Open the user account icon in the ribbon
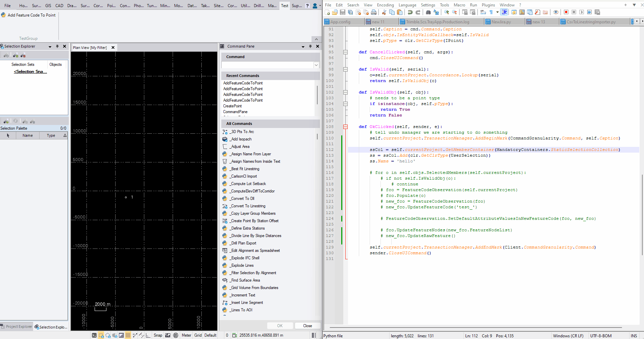 [x=315, y=6]
